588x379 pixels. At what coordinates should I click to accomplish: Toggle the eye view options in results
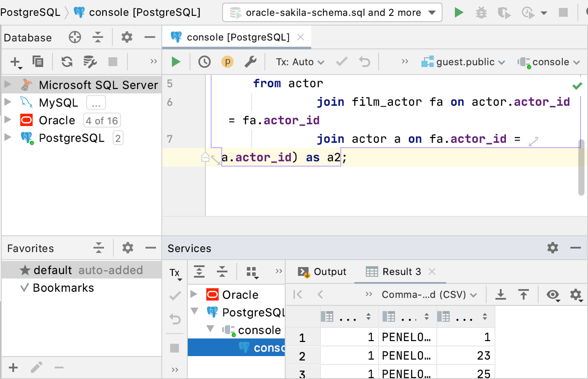pyautogui.click(x=553, y=294)
